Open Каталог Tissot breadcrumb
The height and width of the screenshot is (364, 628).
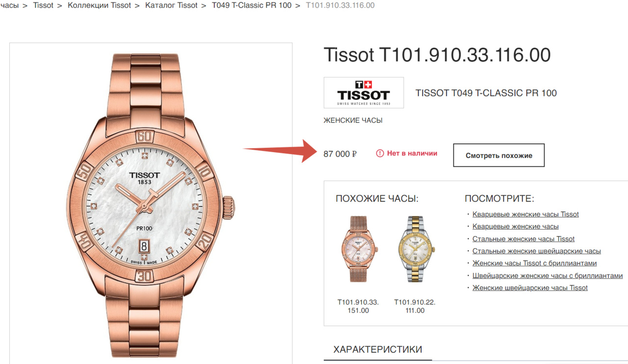point(171,5)
